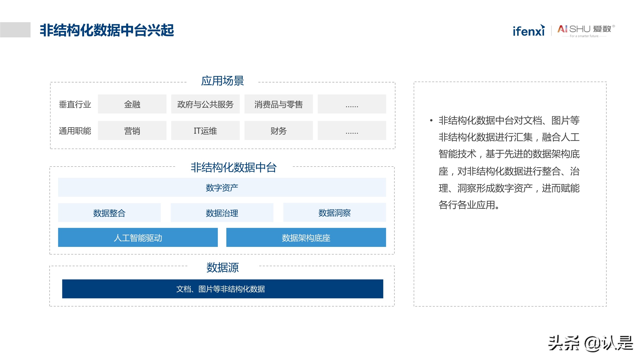Select the 营销 box

(x=132, y=131)
